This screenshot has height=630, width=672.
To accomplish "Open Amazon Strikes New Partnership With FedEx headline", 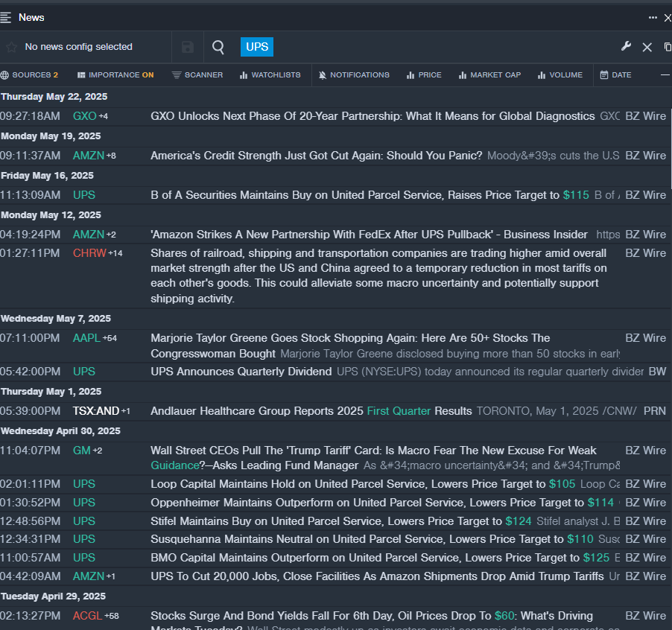I will pyautogui.click(x=369, y=235).
